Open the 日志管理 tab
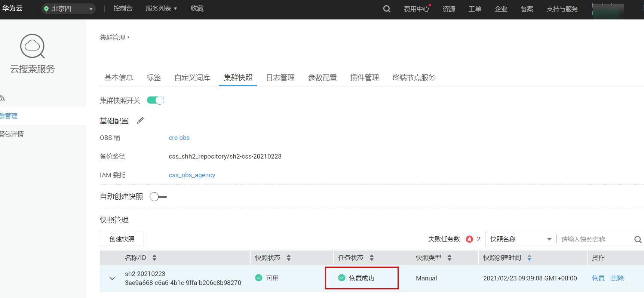The width and height of the screenshot is (644, 298). [280, 77]
